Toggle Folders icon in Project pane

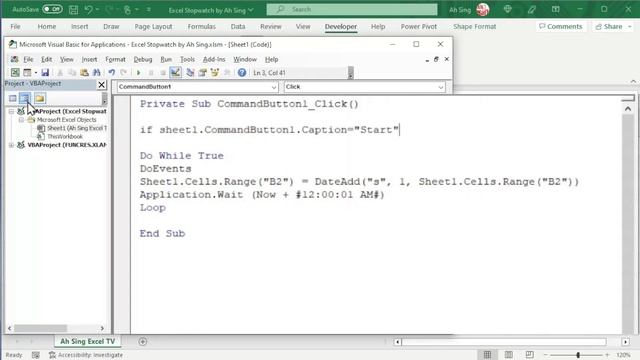40,98
